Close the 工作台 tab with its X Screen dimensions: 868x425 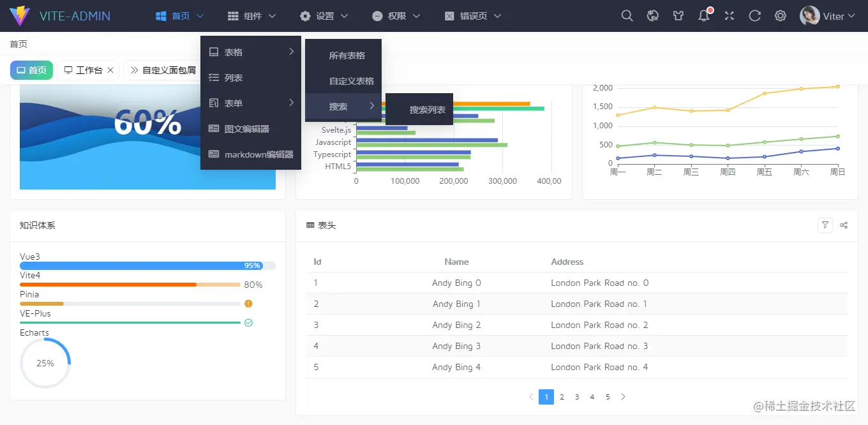coord(110,70)
